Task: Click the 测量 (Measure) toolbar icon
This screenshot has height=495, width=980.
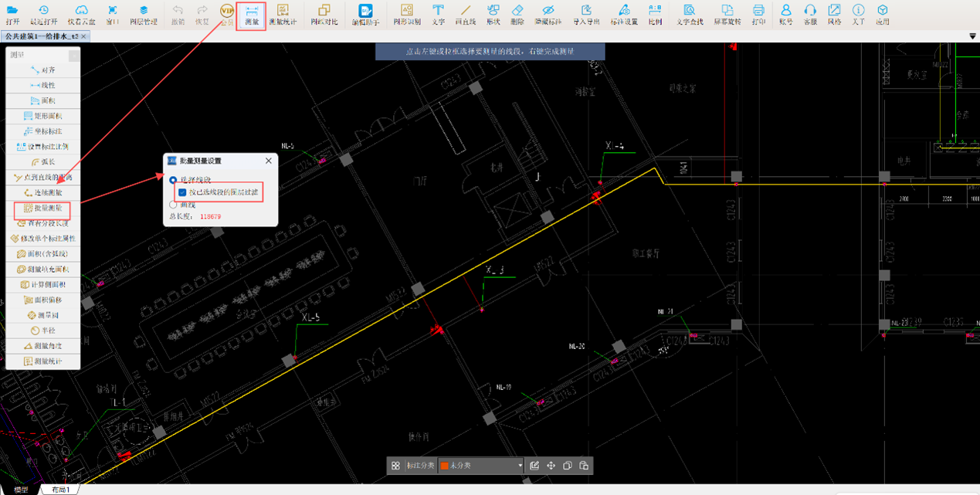Action: coord(250,14)
